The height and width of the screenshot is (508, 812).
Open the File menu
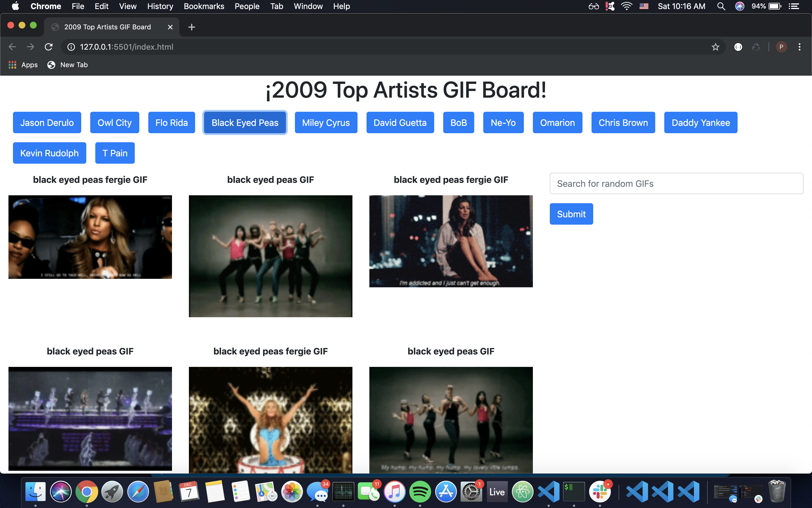pos(78,6)
